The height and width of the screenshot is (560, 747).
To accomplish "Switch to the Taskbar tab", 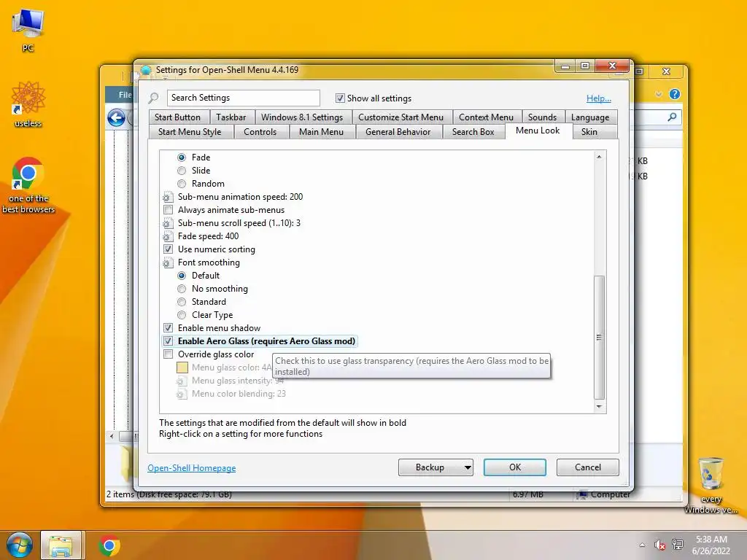I will pyautogui.click(x=231, y=117).
